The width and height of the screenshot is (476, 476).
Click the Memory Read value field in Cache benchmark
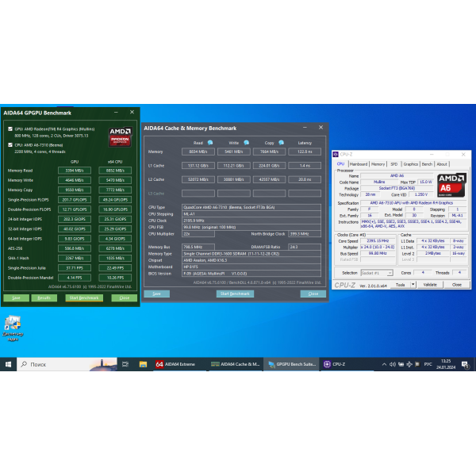(198, 152)
